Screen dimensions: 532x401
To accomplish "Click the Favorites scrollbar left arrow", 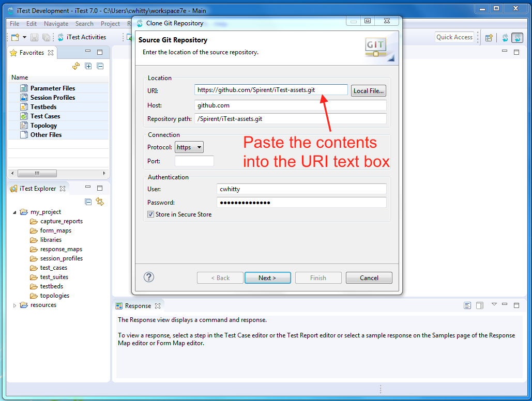I will click(x=12, y=173).
